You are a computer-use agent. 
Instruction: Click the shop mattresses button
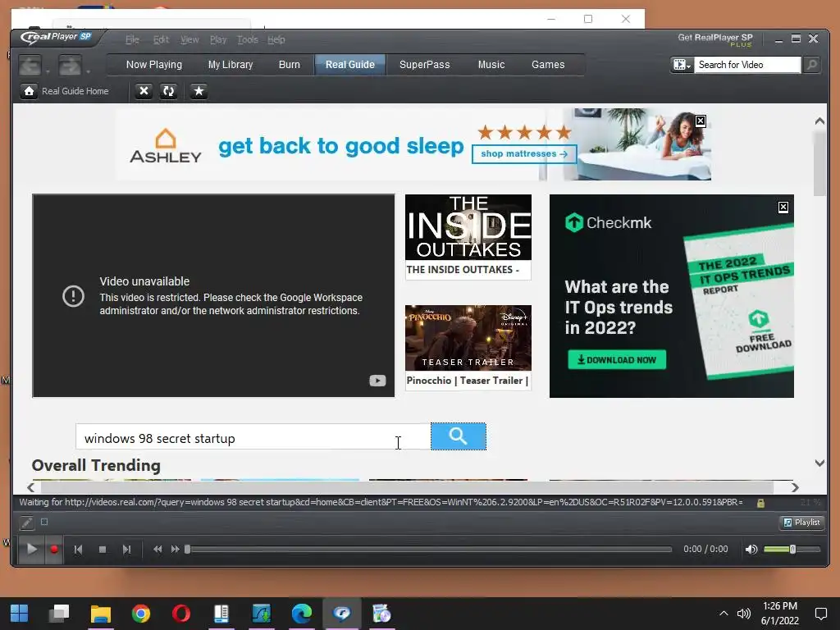pyautogui.click(x=524, y=153)
